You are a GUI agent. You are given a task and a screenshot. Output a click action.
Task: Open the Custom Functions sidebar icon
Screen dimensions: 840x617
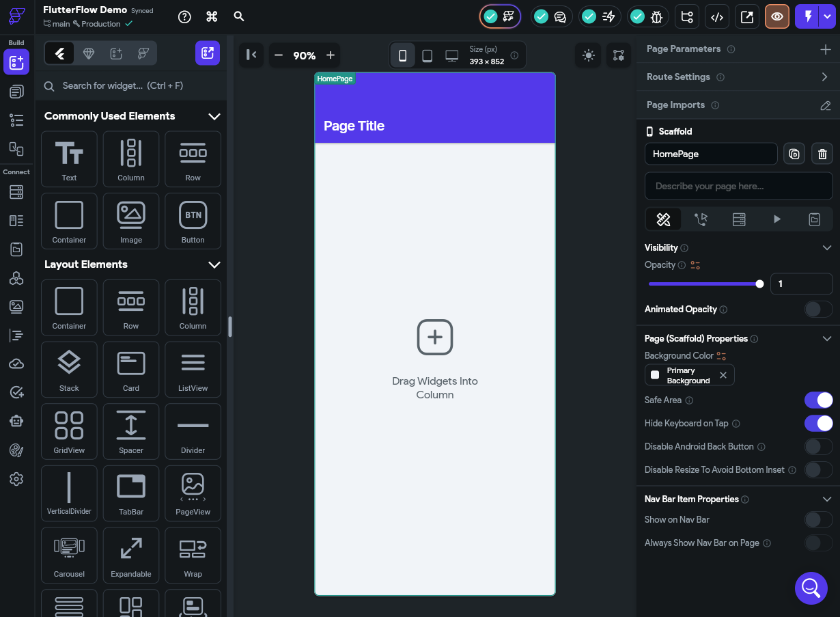(16, 335)
